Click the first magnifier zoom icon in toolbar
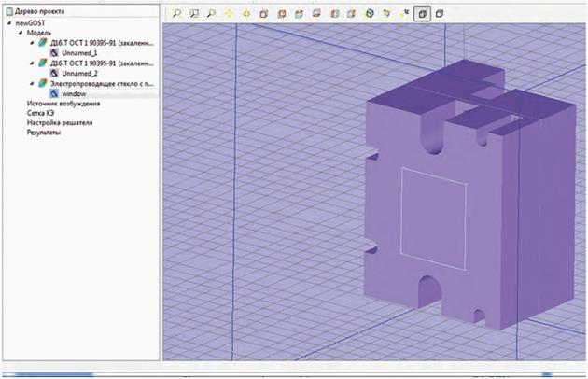 pos(177,14)
